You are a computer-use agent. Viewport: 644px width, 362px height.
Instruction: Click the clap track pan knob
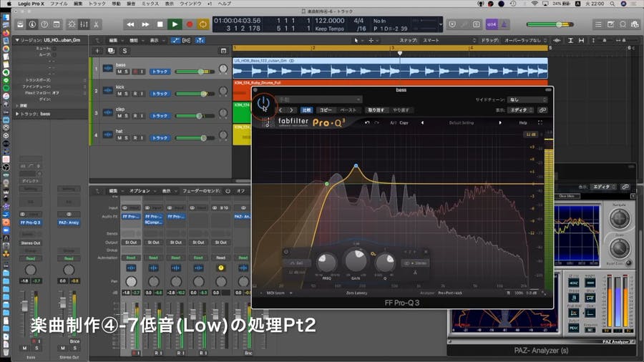223,113
